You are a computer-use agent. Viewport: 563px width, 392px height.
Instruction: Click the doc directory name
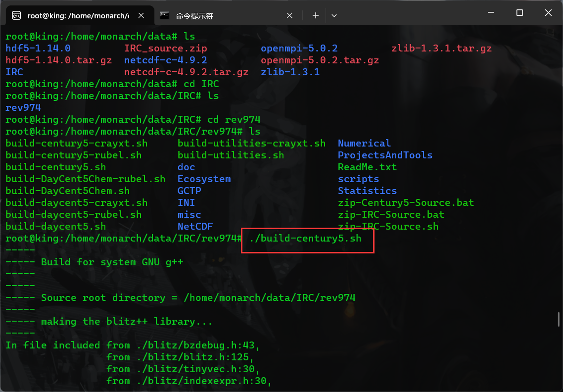click(x=187, y=167)
